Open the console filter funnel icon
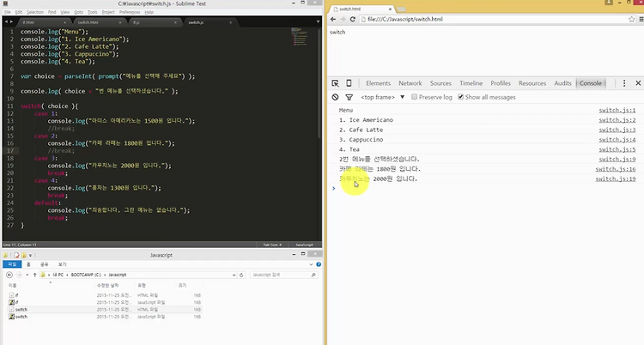Viewport: 644px width, 345px height. pyautogui.click(x=349, y=97)
